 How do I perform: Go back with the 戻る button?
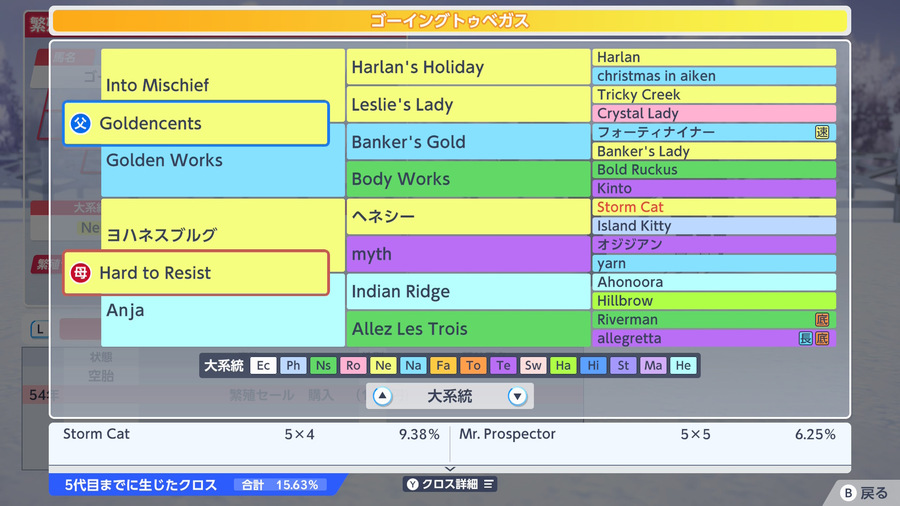864,493
